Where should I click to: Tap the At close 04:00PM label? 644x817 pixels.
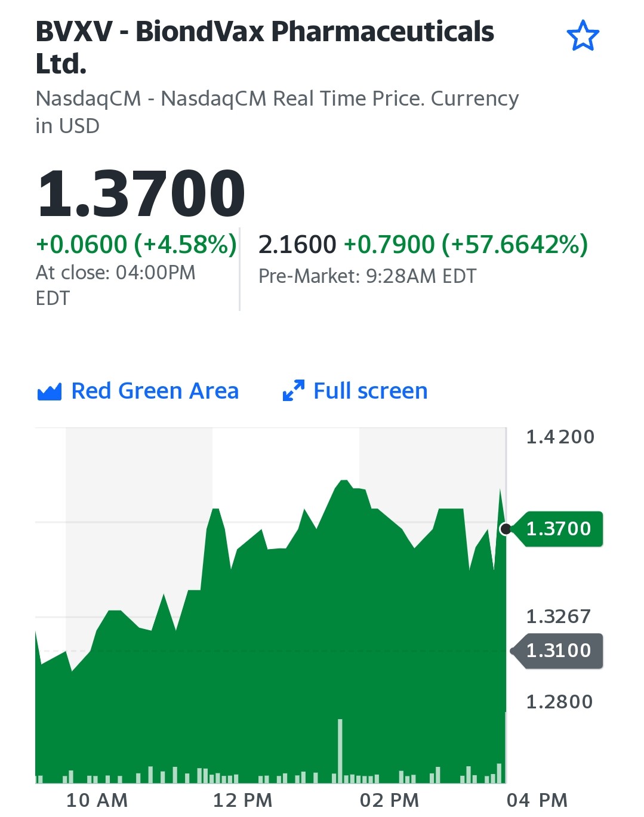point(116,285)
